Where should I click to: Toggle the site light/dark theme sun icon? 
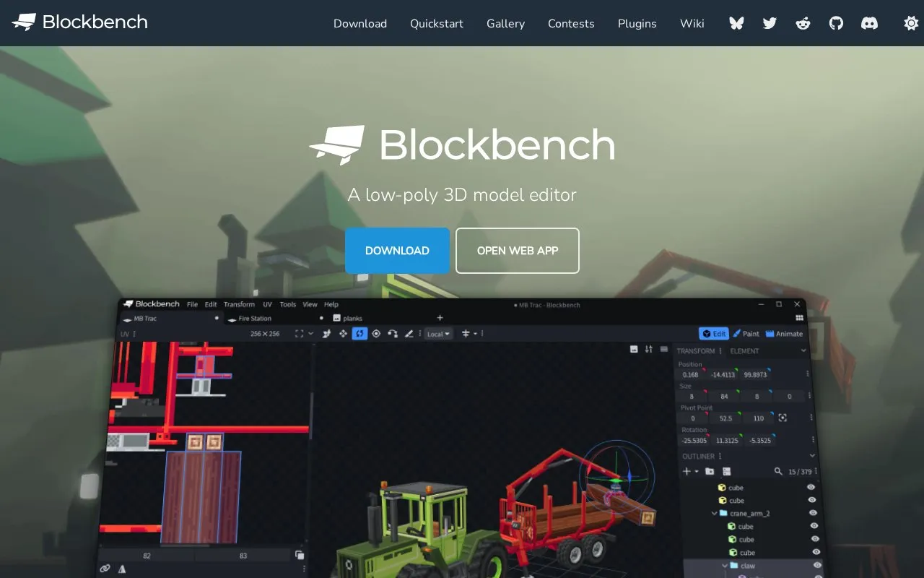tap(911, 23)
